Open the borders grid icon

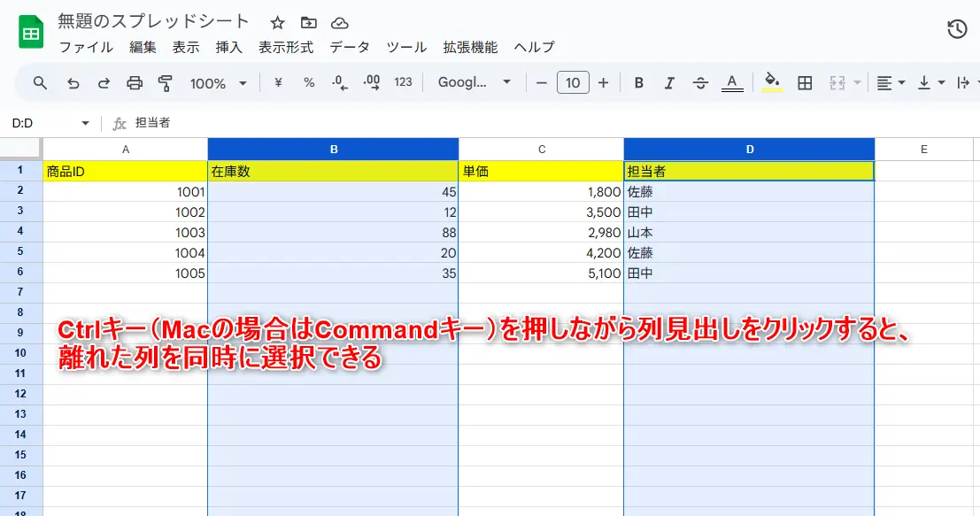click(x=805, y=83)
